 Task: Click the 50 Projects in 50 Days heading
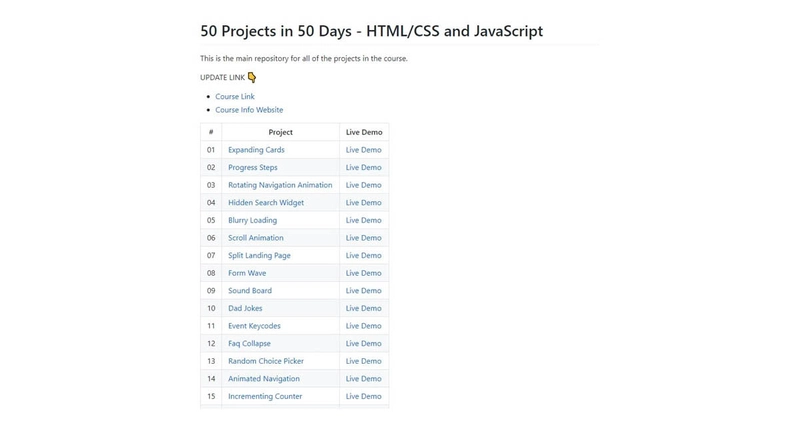pos(371,31)
